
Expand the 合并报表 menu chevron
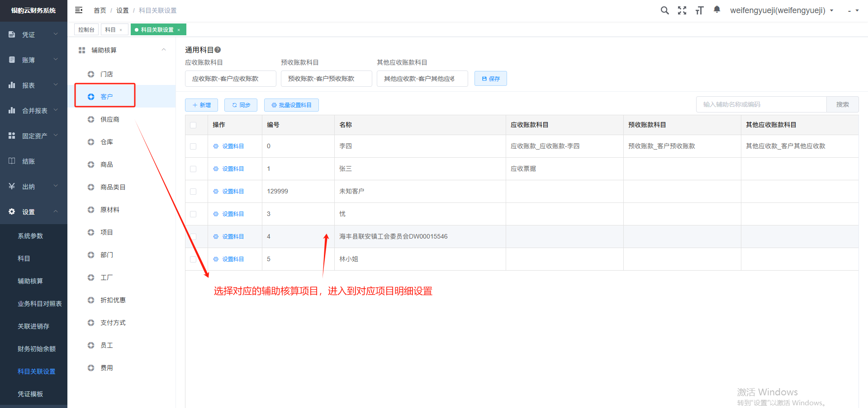point(56,110)
